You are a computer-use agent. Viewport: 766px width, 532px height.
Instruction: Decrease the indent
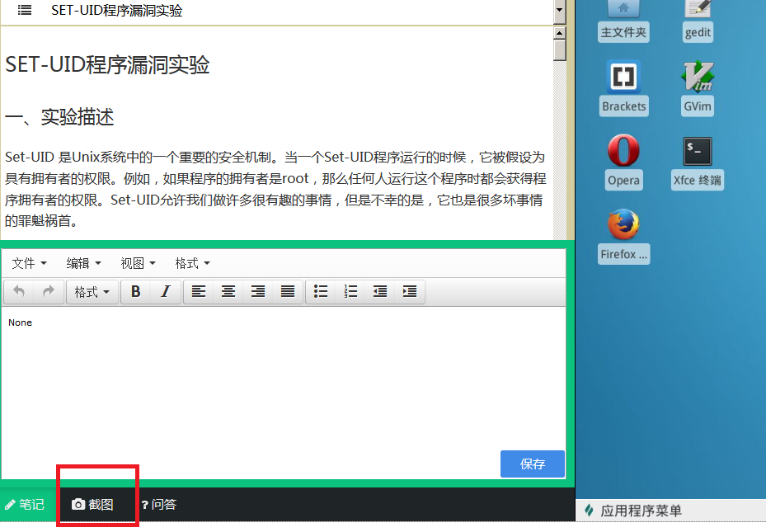380,292
